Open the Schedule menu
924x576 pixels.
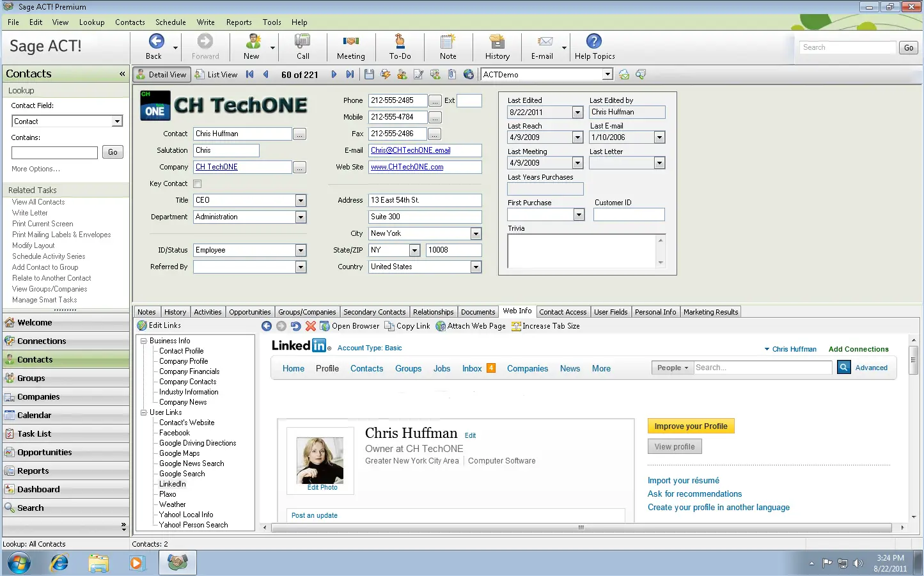(x=171, y=22)
